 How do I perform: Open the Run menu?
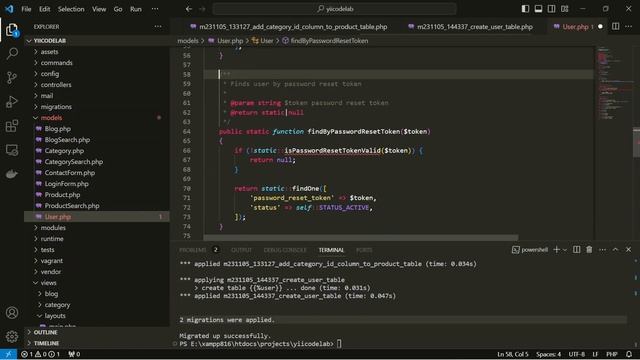click(136, 9)
